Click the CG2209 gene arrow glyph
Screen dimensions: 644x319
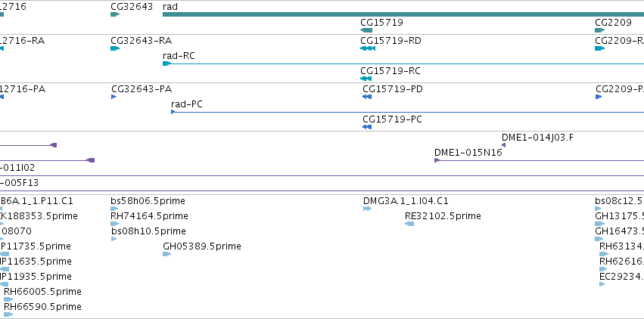[600, 30]
